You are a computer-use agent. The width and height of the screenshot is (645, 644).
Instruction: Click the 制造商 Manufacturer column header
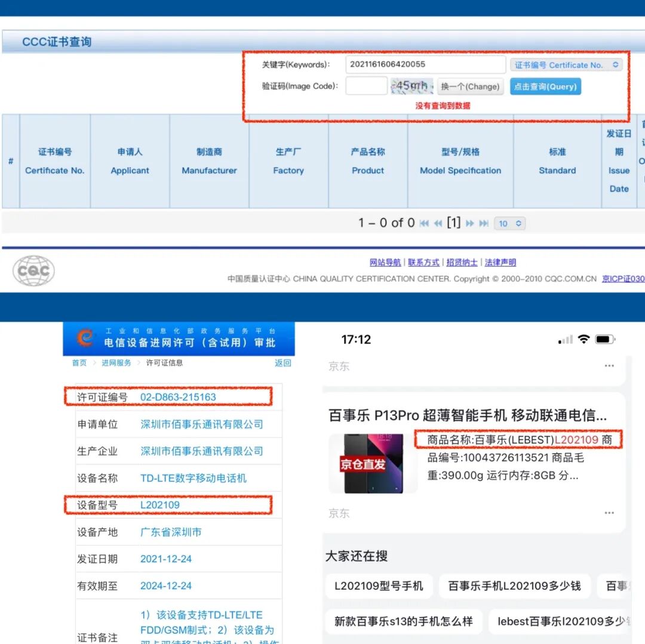point(210,161)
